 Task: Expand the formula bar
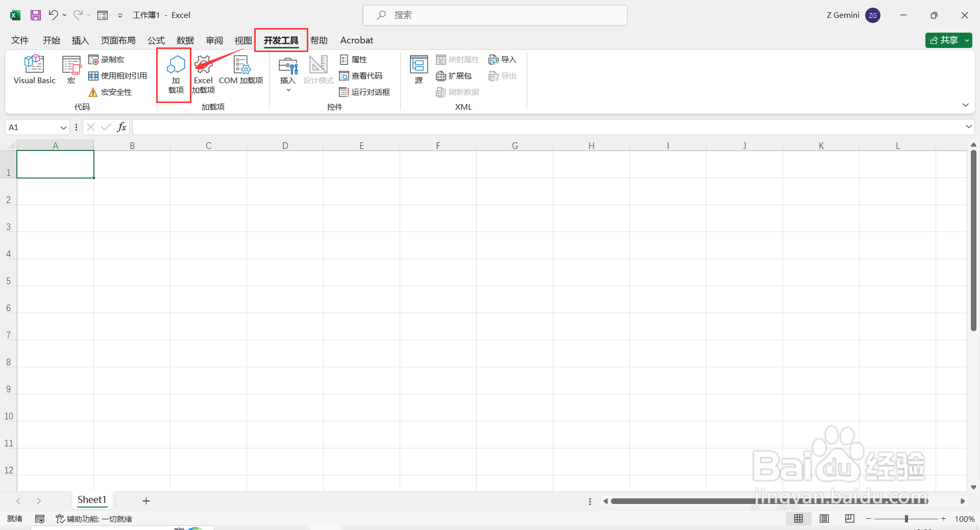[x=968, y=127]
